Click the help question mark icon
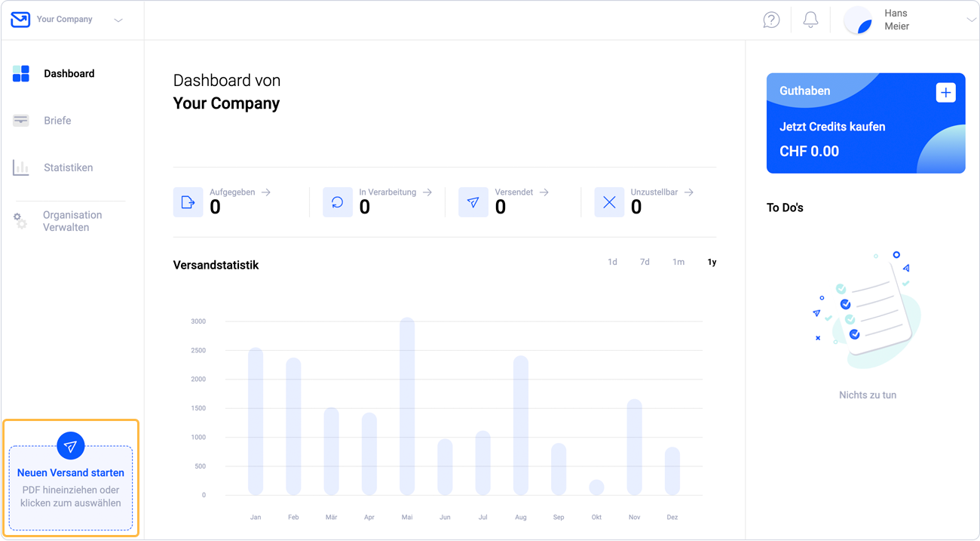 (x=771, y=20)
